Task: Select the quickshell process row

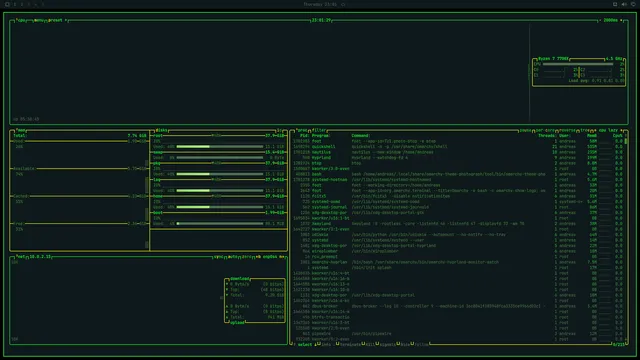Action: (x=458, y=147)
